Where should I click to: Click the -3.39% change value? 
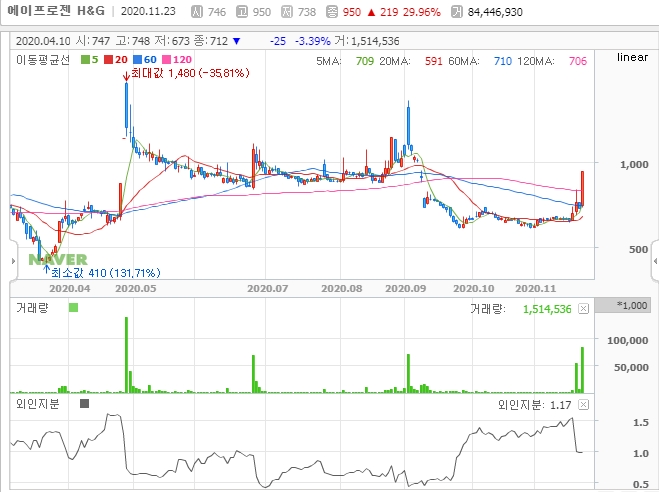point(313,41)
